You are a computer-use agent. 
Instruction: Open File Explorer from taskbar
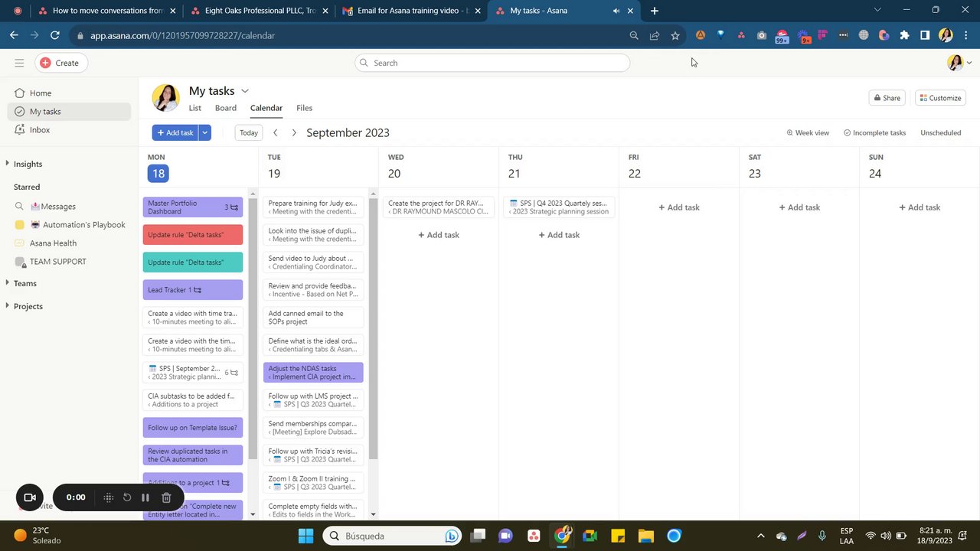[645, 536]
